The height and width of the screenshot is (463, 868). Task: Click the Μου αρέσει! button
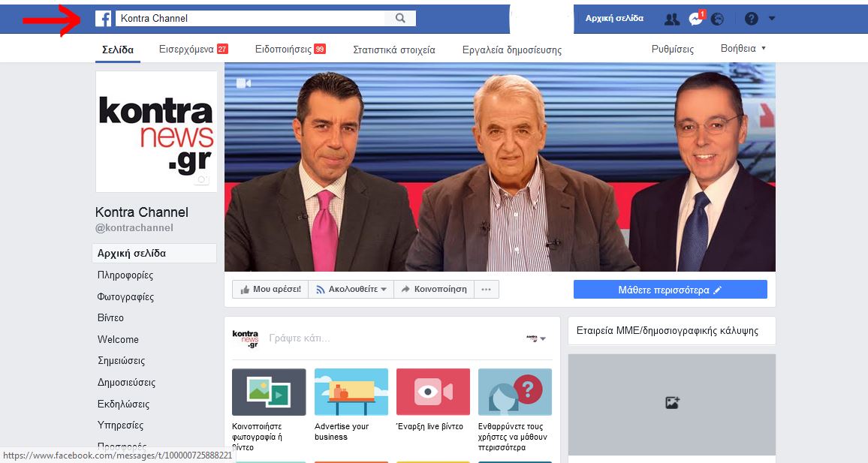[271, 290]
